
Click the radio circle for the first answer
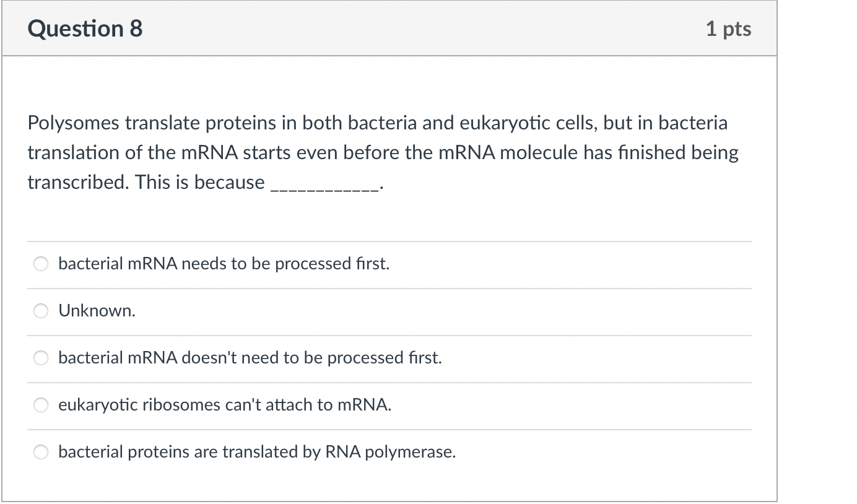[40, 263]
